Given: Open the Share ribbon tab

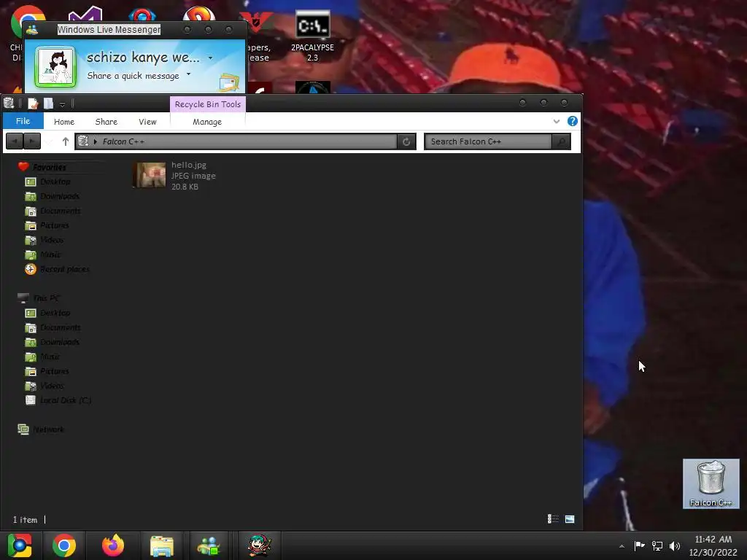Looking at the screenshot, I should click(x=107, y=122).
